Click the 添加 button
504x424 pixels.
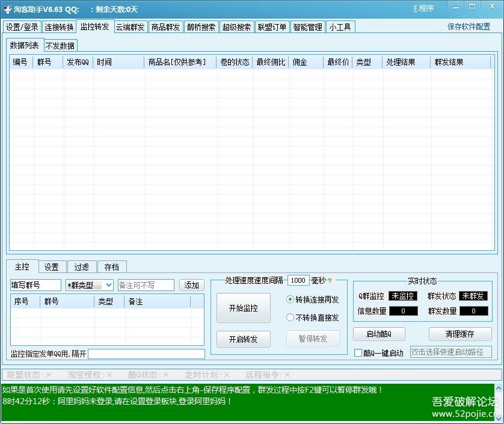(192, 285)
